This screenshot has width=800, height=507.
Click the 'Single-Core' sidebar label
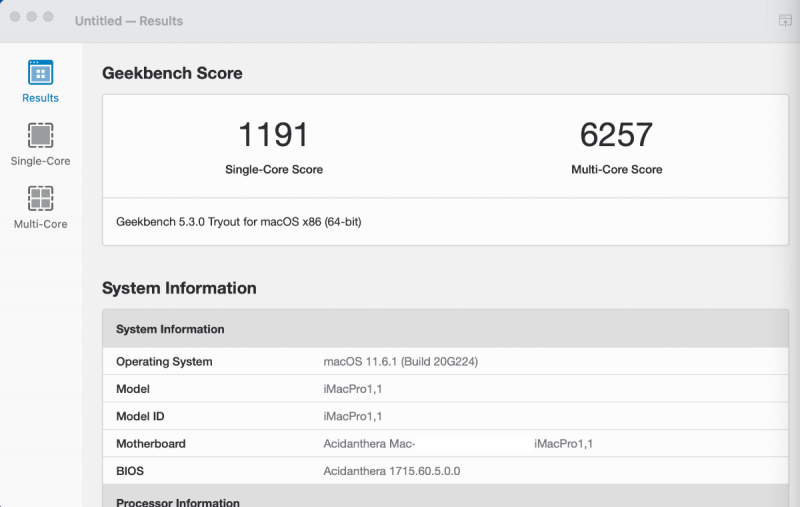pyautogui.click(x=40, y=161)
